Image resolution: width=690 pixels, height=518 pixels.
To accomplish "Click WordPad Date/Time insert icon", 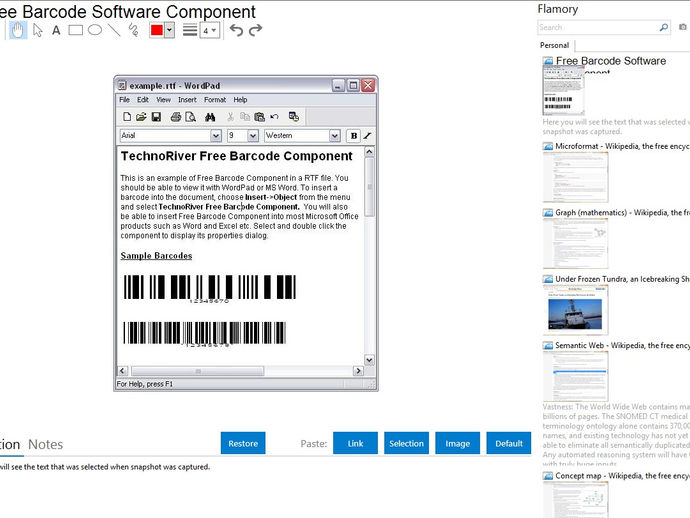I will [294, 117].
